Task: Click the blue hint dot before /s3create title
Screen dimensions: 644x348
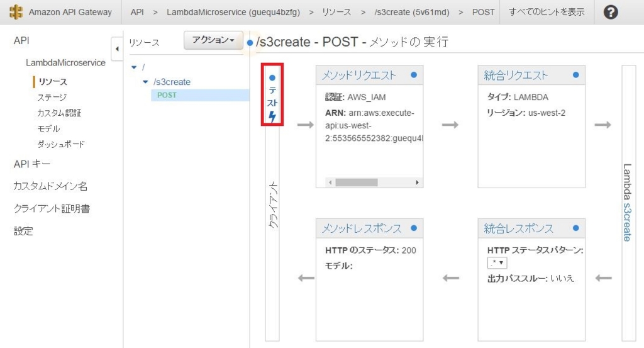Action: pyautogui.click(x=250, y=43)
